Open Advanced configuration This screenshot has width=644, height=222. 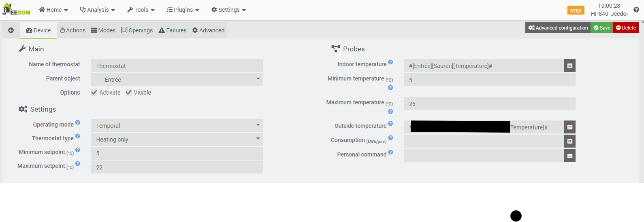pos(558,28)
